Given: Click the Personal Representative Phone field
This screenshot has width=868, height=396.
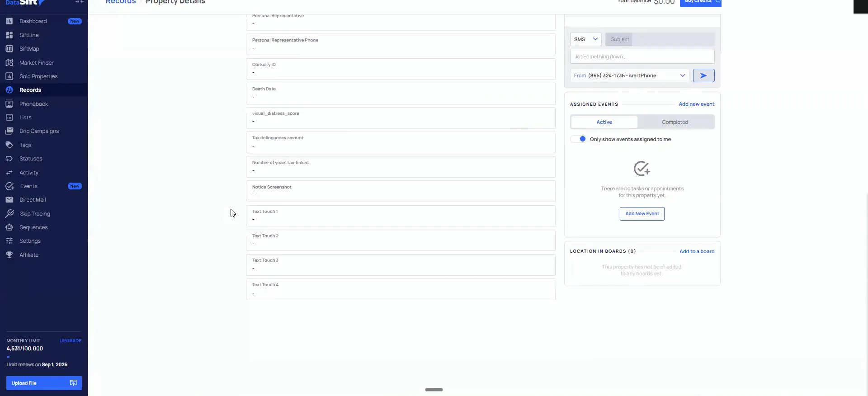Looking at the screenshot, I should 401,45.
